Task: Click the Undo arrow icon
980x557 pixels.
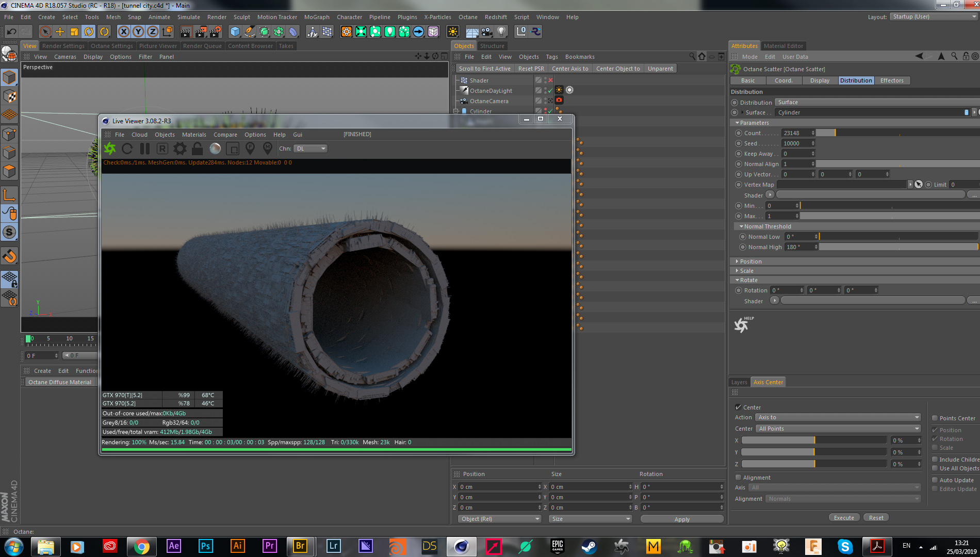Action: [x=11, y=32]
